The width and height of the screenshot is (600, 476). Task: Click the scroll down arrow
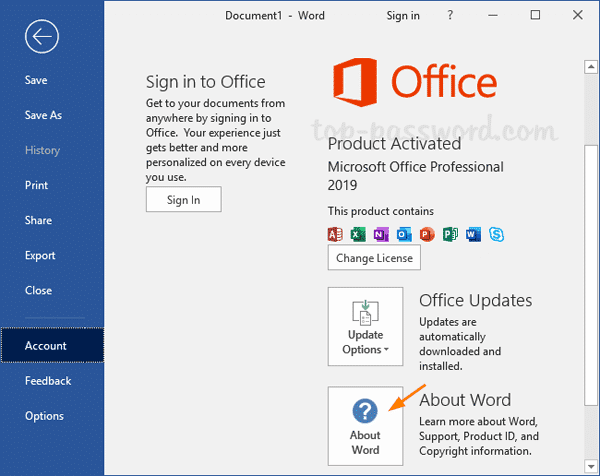coord(591,466)
